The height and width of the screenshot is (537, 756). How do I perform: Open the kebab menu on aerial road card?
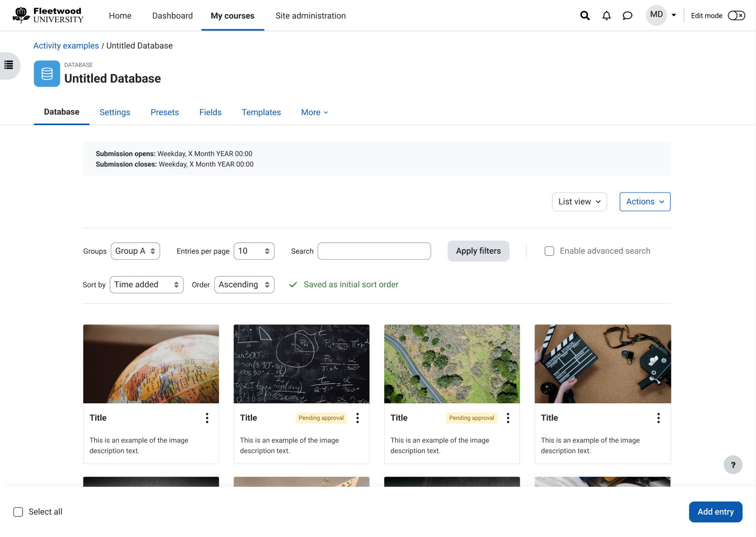tap(508, 418)
